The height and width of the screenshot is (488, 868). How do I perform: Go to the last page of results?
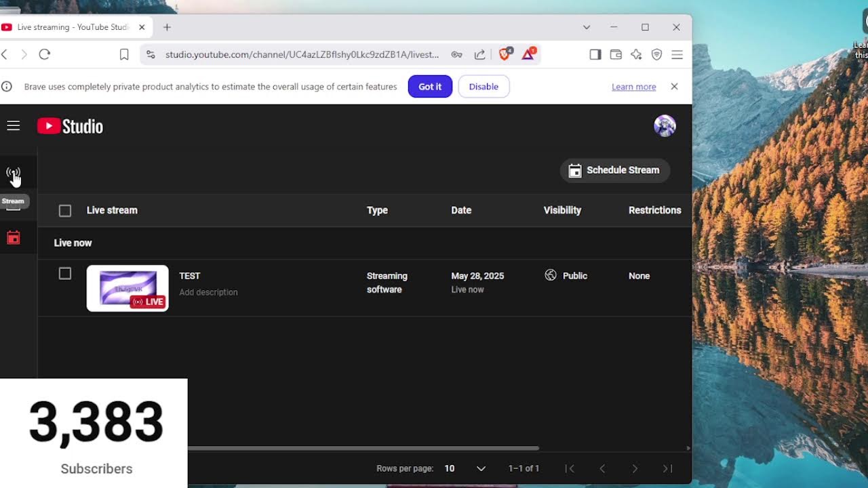click(x=667, y=468)
